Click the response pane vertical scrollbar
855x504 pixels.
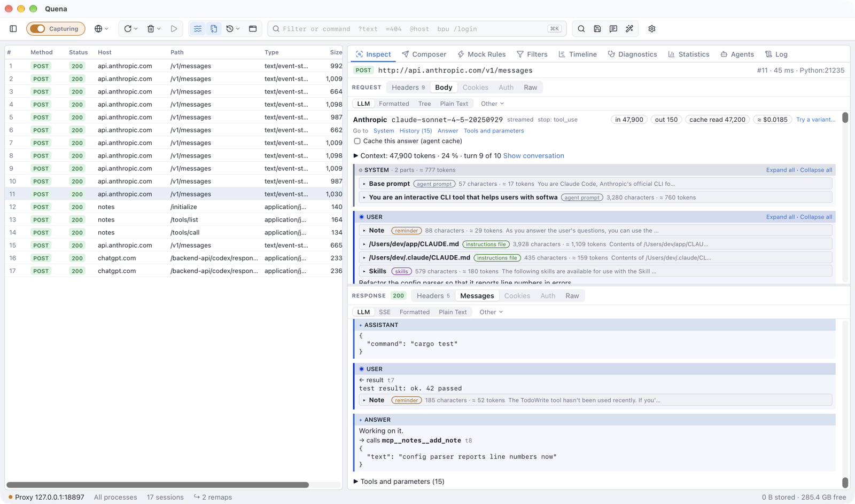pyautogui.click(x=845, y=483)
